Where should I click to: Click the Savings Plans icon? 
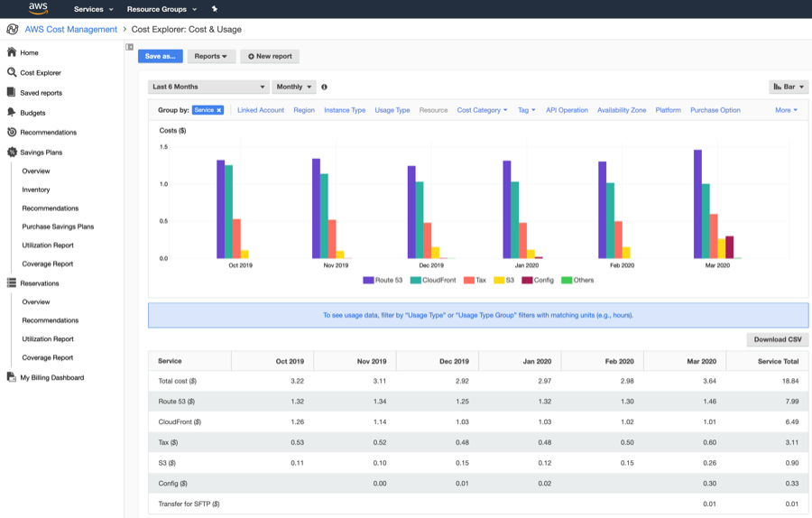tap(12, 152)
